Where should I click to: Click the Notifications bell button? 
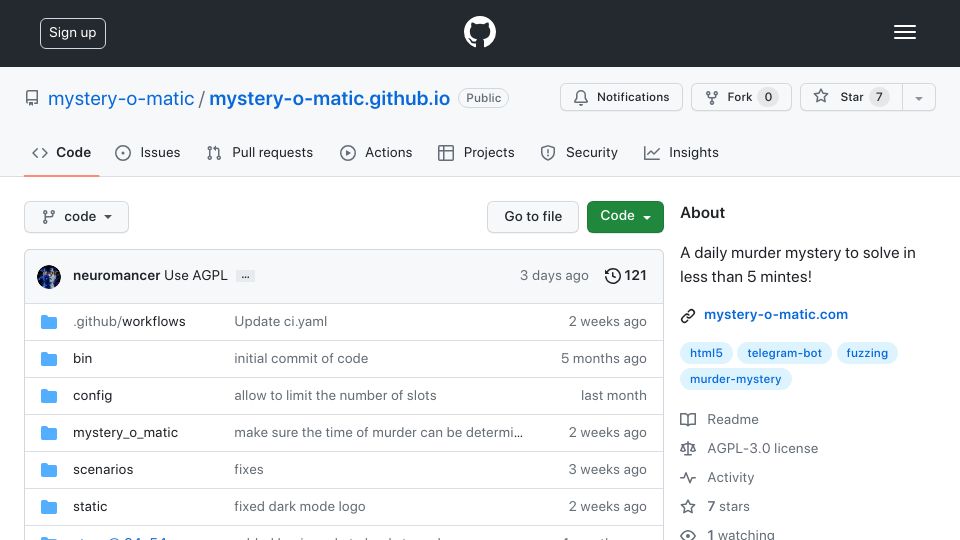(621, 97)
